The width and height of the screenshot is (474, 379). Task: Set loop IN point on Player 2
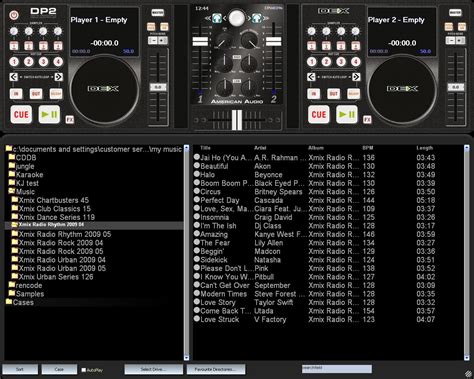(x=313, y=94)
